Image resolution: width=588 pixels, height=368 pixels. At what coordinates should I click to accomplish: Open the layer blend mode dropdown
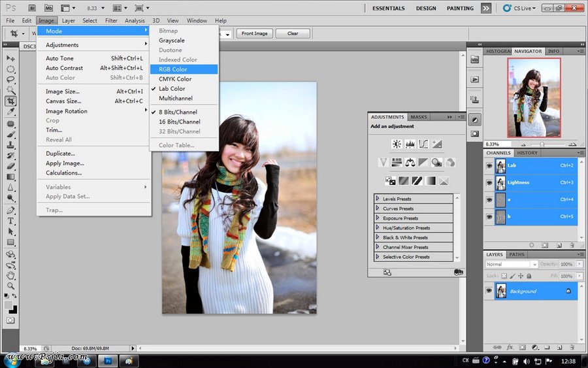point(512,264)
